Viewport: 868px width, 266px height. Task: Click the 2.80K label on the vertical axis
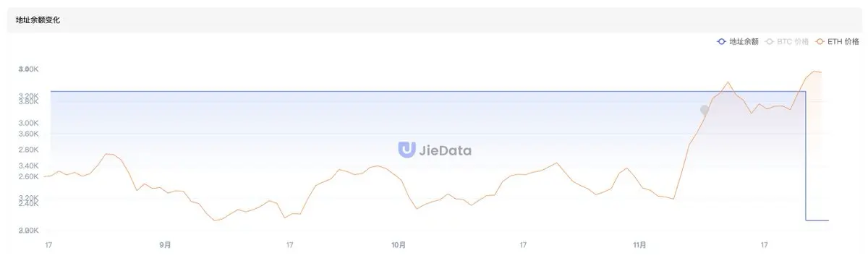coord(29,150)
